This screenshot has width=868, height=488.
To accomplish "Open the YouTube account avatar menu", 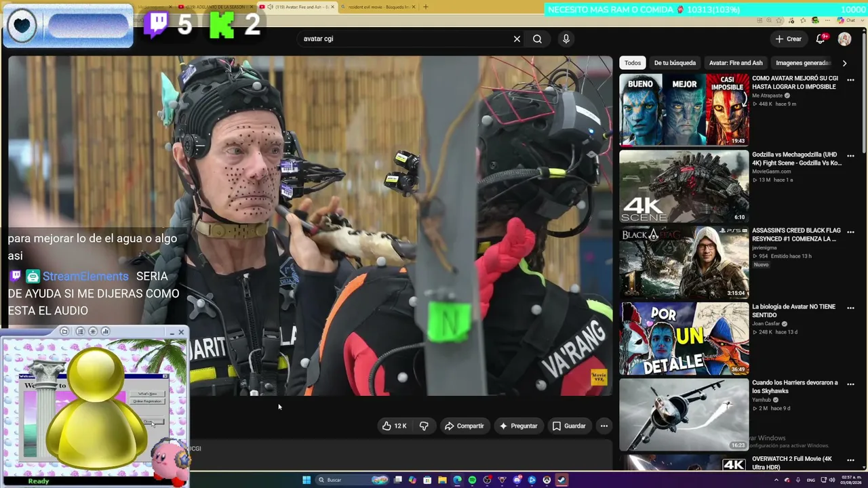I will (x=844, y=39).
